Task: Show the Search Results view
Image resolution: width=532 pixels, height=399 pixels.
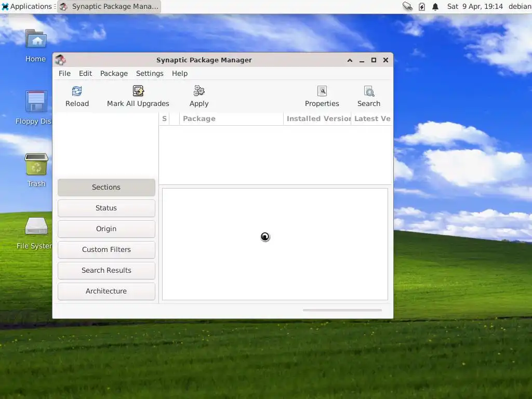Action: pos(106,270)
